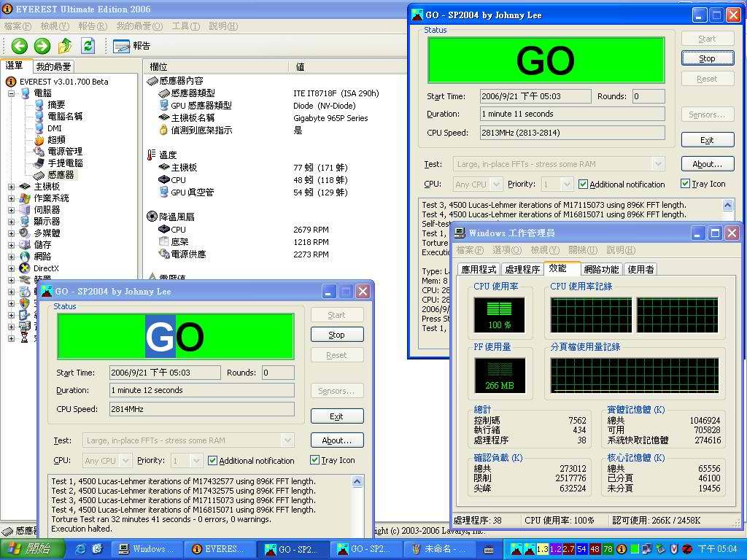The height and width of the screenshot is (560, 747).
Task: Open the 報告 report wizard from the toolbar
Action: point(132,46)
